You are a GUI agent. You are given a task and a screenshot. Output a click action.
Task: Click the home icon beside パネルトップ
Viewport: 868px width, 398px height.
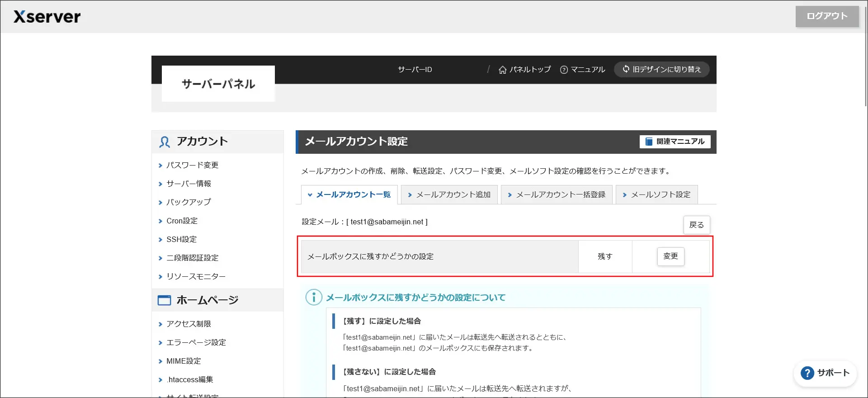(x=502, y=70)
